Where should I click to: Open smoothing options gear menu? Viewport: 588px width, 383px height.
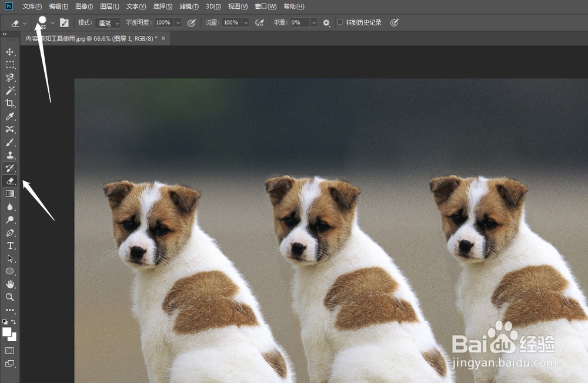(x=326, y=23)
